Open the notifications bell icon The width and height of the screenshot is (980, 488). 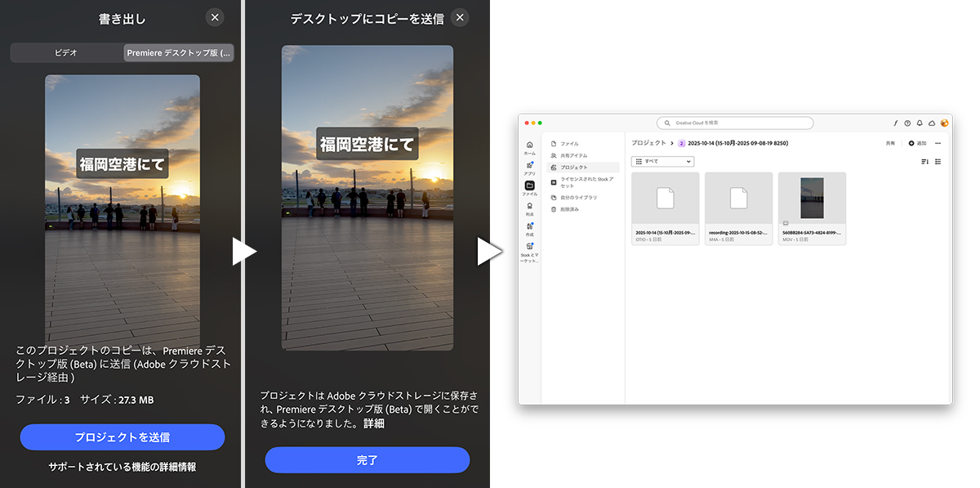coord(920,123)
